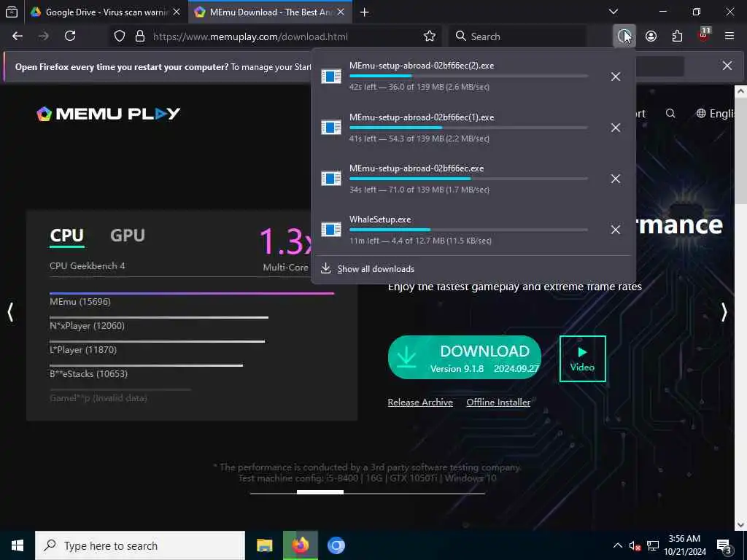This screenshot has height=560, width=747.
Task: Click the green DOWNLOAD Version 9.1.8 button
Action: tap(465, 357)
